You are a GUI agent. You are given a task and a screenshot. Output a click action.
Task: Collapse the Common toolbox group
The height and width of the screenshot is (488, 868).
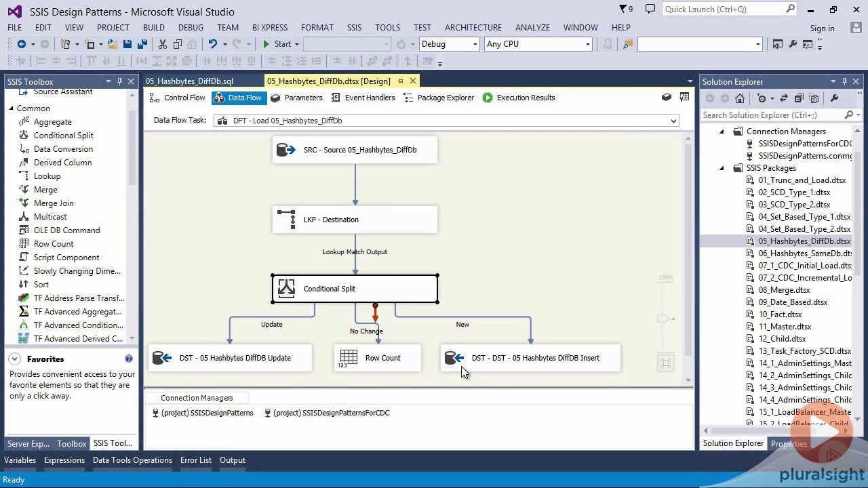tap(12, 108)
